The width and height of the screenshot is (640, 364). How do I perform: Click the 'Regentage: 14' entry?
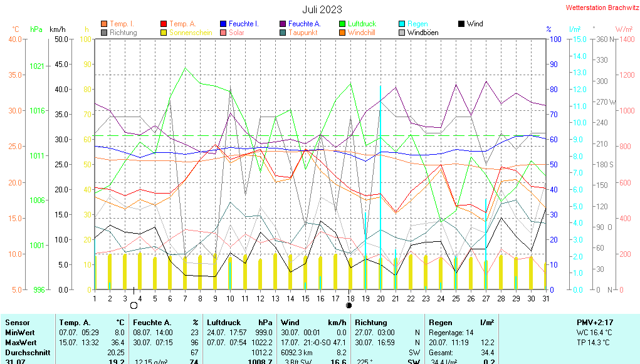coord(451,333)
